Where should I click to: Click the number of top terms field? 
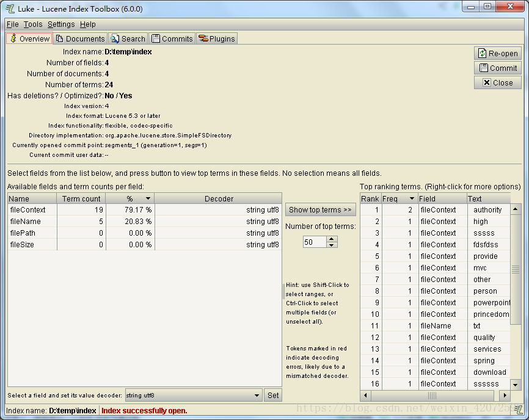[x=315, y=242]
